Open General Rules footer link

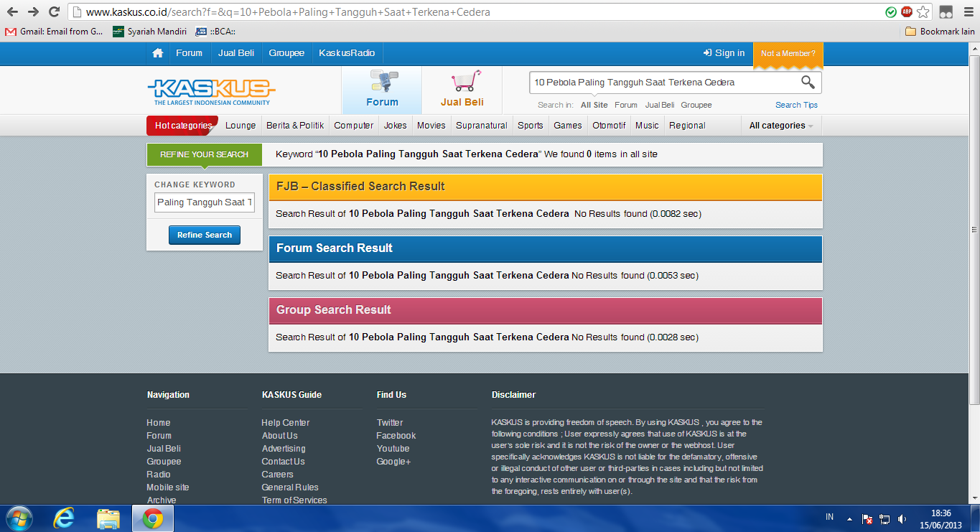(290, 487)
